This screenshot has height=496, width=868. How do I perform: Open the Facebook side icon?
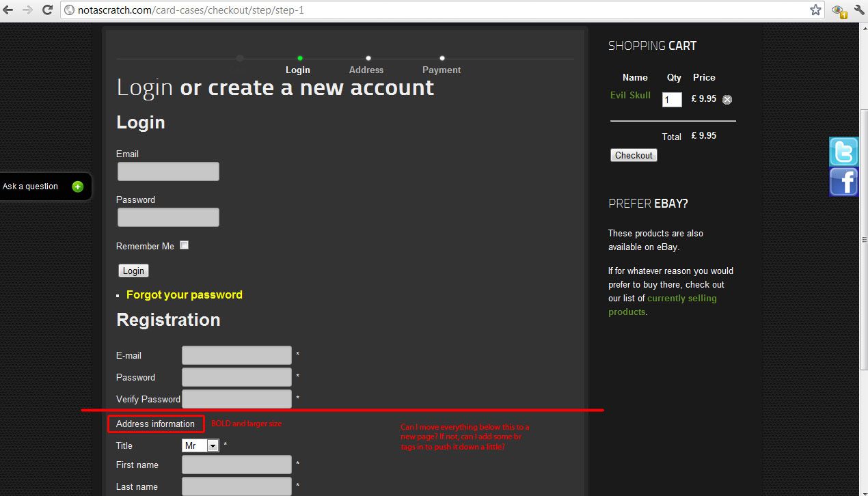click(844, 182)
